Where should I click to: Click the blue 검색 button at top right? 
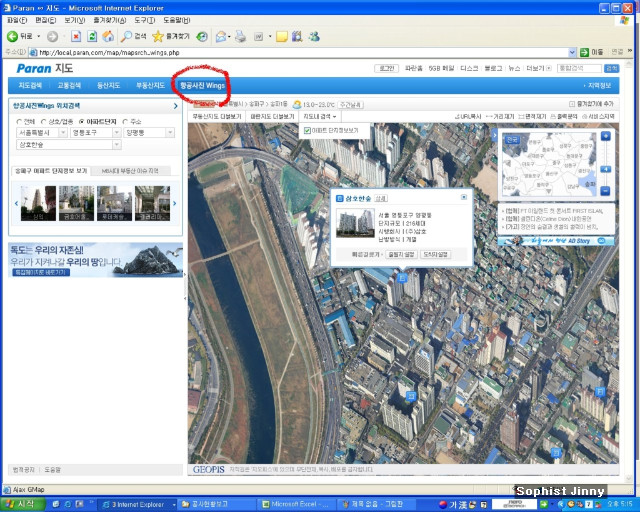[611, 68]
